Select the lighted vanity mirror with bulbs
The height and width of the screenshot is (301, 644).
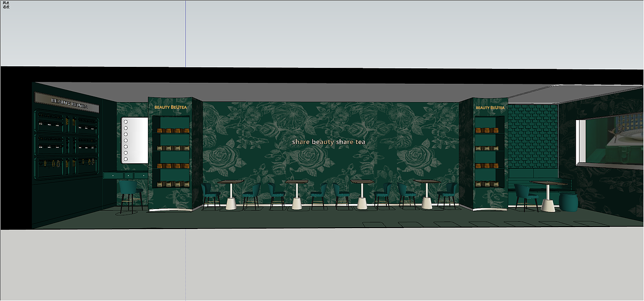135,141
